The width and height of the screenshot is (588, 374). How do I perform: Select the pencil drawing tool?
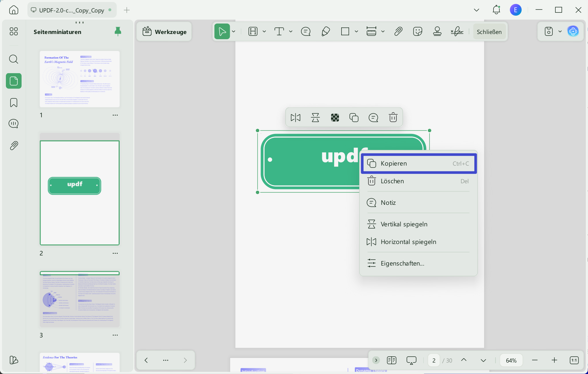point(326,32)
